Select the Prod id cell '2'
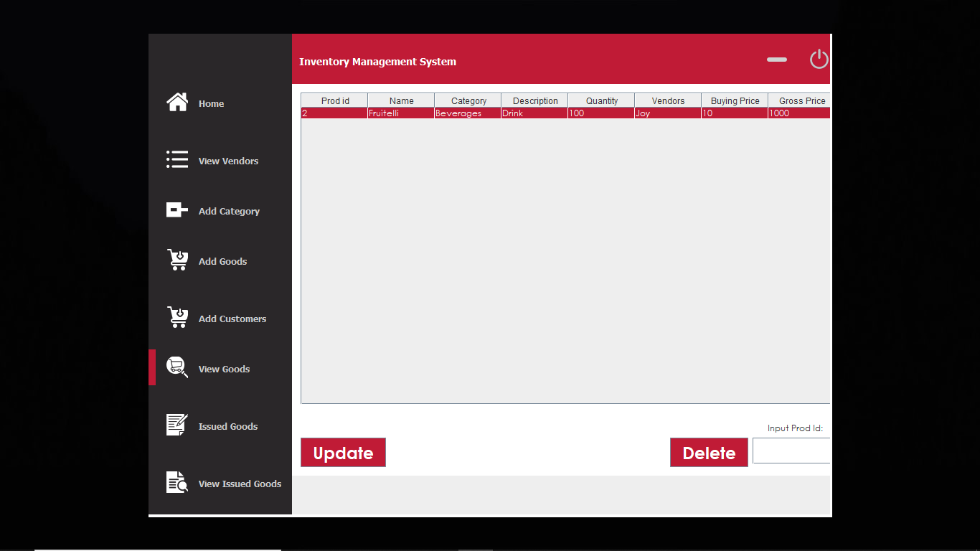Screen dimensions: 980x551 334,113
